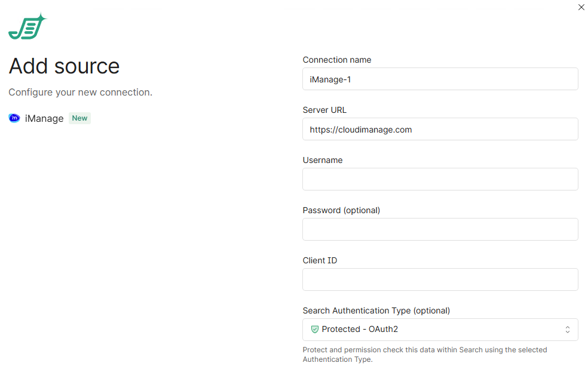
Task: Select the empty Username text box
Action: tap(440, 179)
